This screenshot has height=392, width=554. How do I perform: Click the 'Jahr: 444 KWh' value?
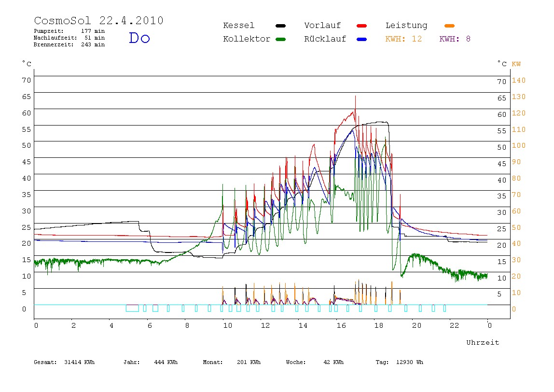coord(151,362)
